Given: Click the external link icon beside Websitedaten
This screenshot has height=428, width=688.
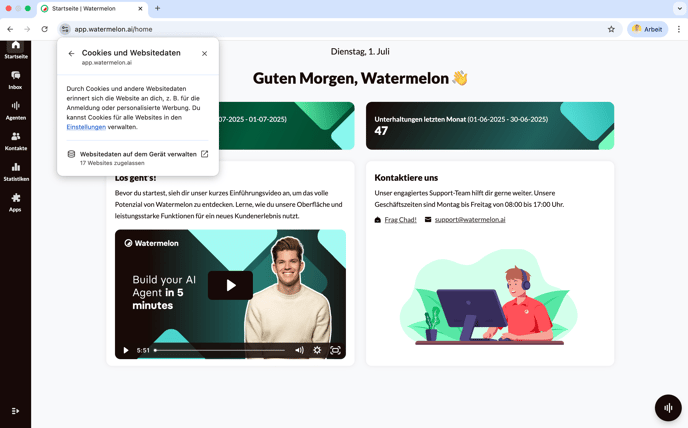Looking at the screenshot, I should click(x=204, y=154).
